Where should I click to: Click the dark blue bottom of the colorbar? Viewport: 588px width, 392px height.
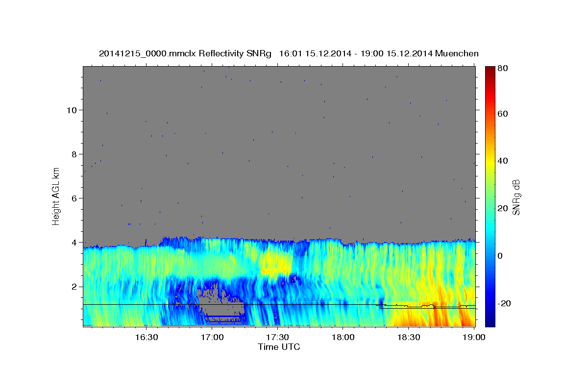[490, 321]
